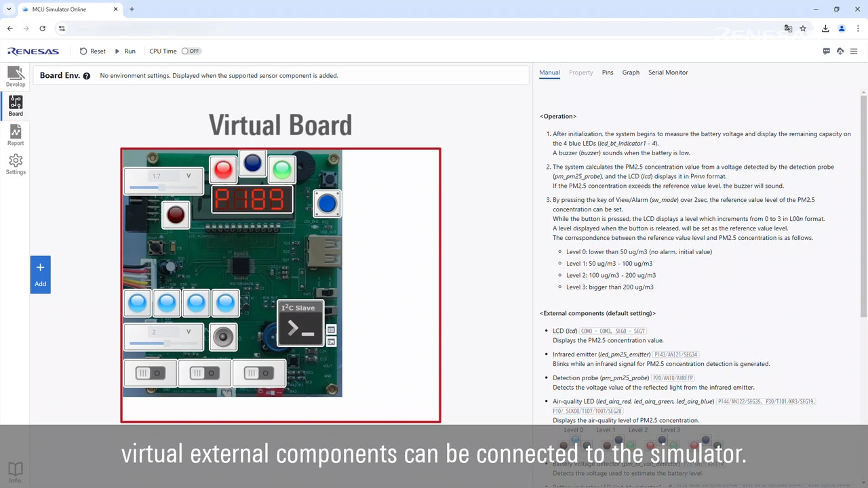Flip the leftmost slide switch on board
This screenshot has height=488, width=868.
[x=150, y=373]
